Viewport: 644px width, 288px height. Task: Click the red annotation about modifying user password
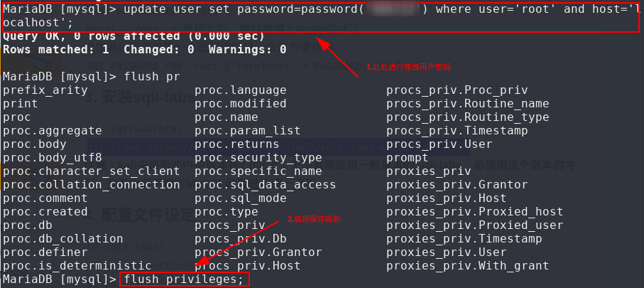(x=409, y=66)
